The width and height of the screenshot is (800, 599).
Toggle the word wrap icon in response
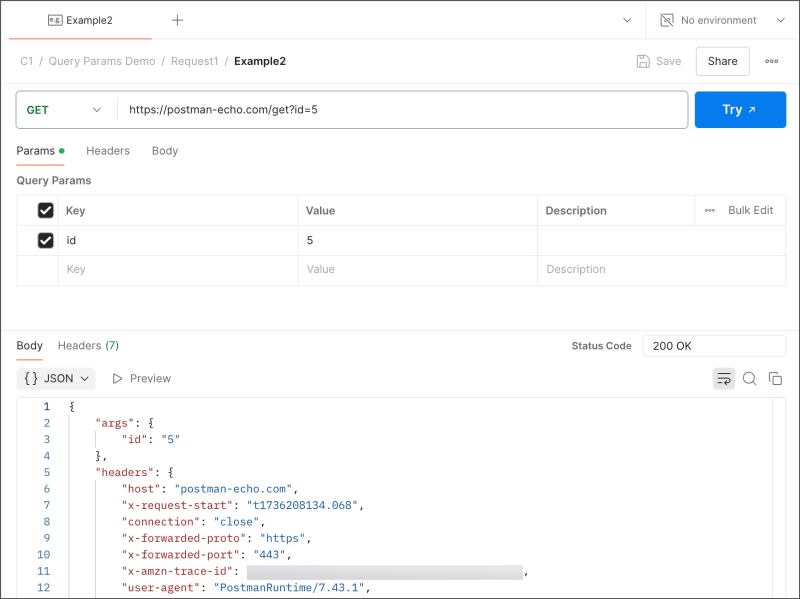[x=723, y=379]
